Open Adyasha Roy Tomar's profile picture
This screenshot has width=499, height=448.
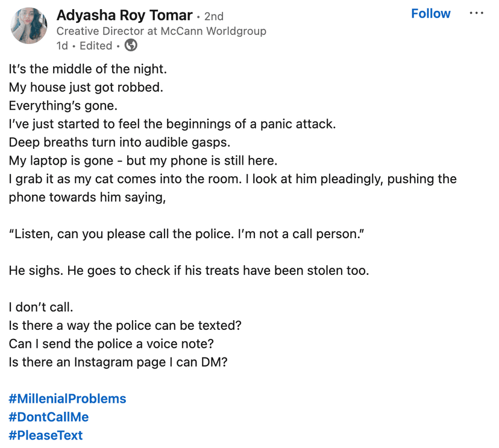[29, 26]
